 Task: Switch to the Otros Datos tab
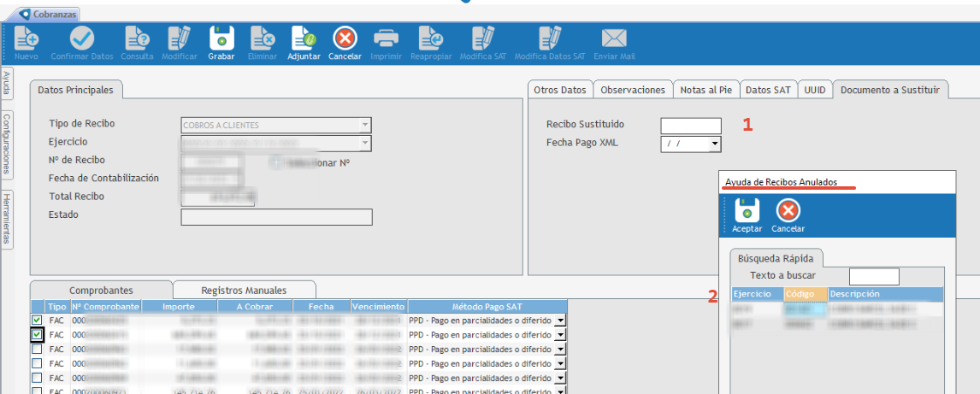(560, 90)
